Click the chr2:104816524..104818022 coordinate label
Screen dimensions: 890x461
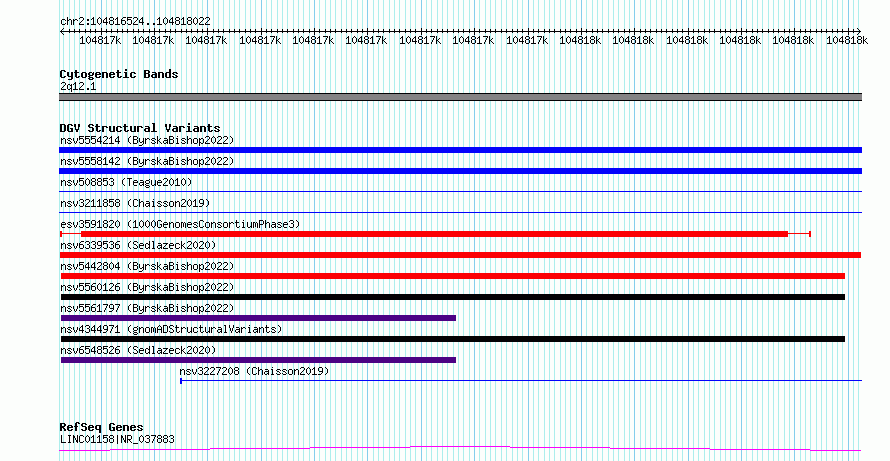135,21
